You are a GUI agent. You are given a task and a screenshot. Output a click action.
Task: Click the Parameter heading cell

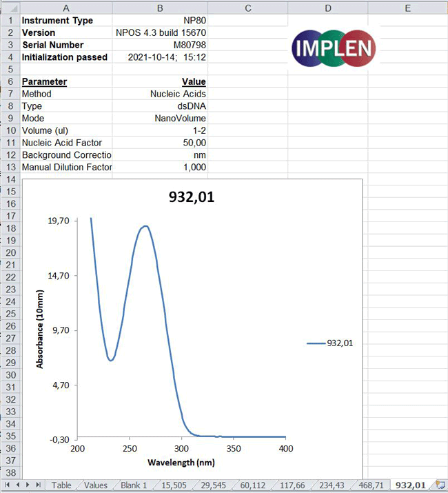66,82
